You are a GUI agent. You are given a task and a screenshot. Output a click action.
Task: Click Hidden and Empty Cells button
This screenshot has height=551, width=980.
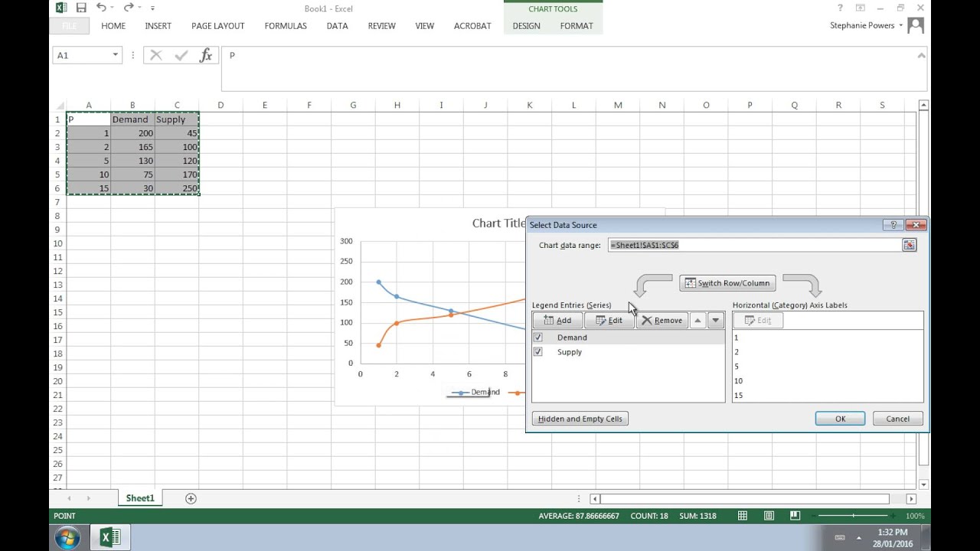[x=580, y=419]
